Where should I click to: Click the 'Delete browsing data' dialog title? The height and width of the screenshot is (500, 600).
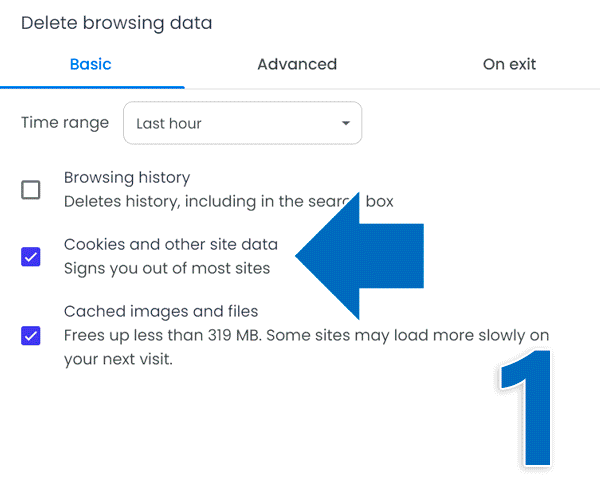point(116,22)
